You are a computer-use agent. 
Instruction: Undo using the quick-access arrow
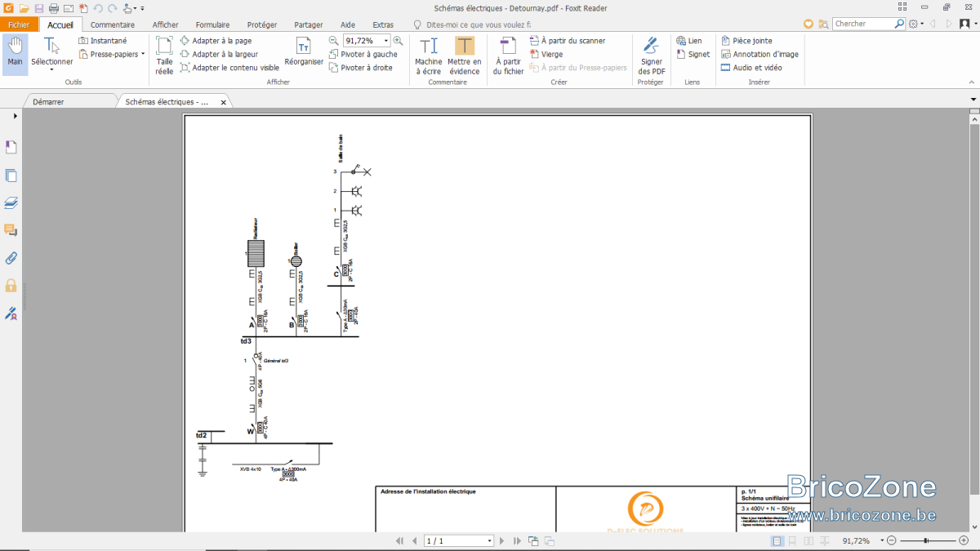click(x=97, y=8)
